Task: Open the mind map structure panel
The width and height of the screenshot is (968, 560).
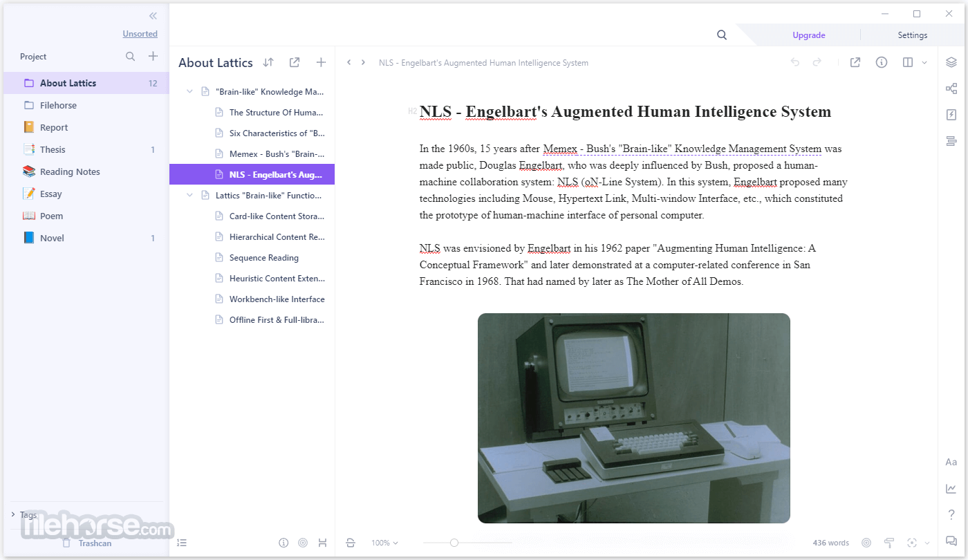Action: tap(951, 88)
